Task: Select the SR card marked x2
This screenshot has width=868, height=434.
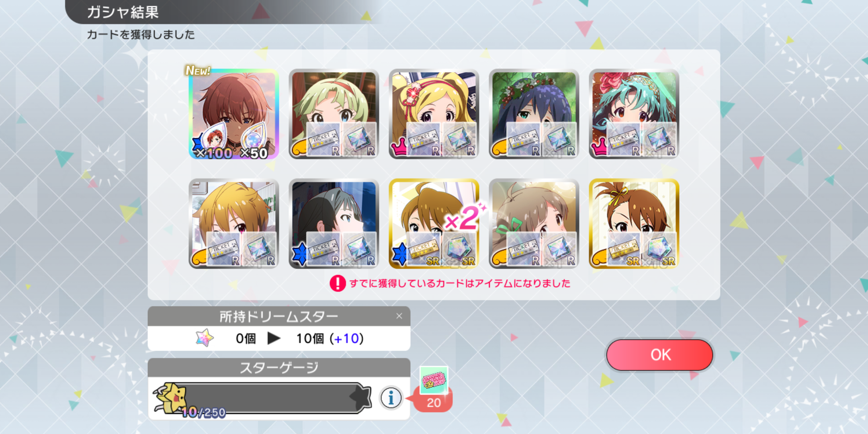Action: pyautogui.click(x=434, y=224)
